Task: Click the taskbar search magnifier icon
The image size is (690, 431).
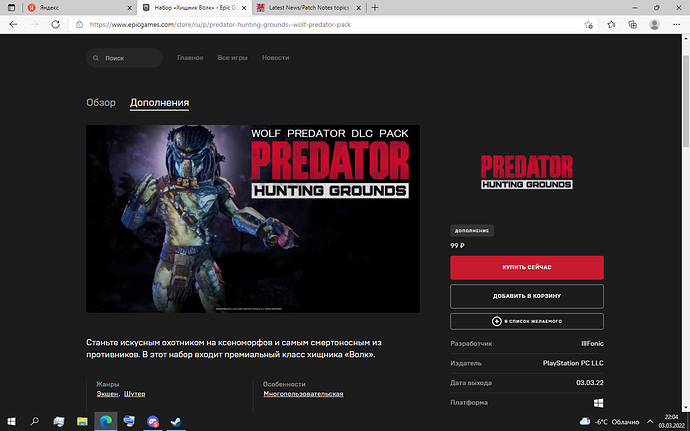Action: [36, 421]
